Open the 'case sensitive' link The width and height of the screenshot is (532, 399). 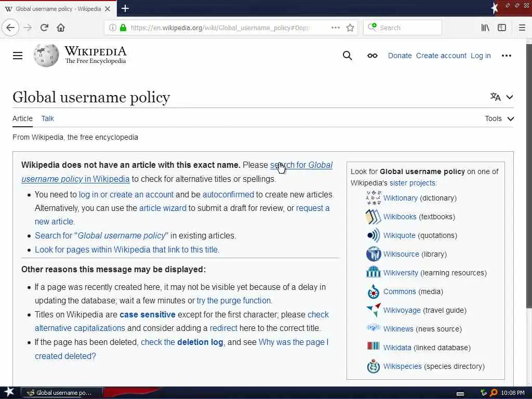click(x=147, y=314)
